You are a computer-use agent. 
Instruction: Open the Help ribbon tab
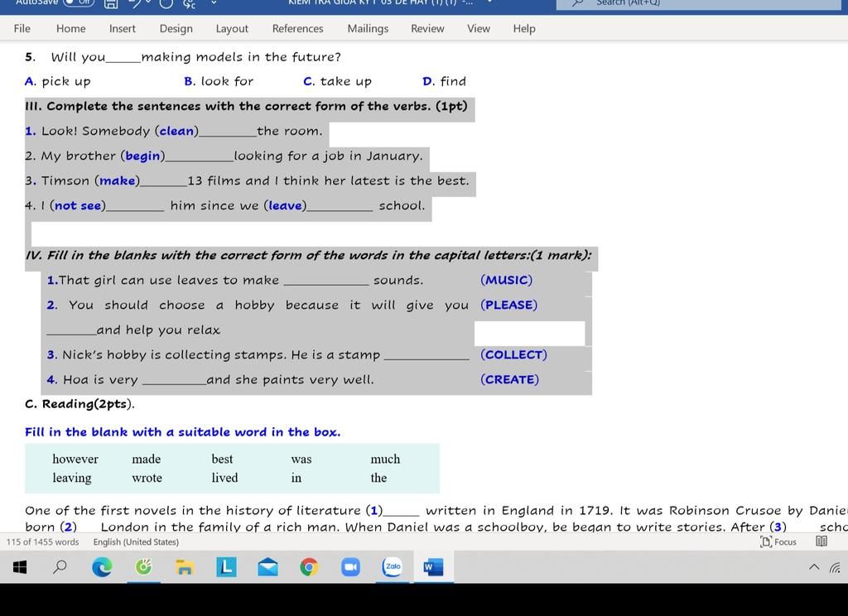point(524,29)
